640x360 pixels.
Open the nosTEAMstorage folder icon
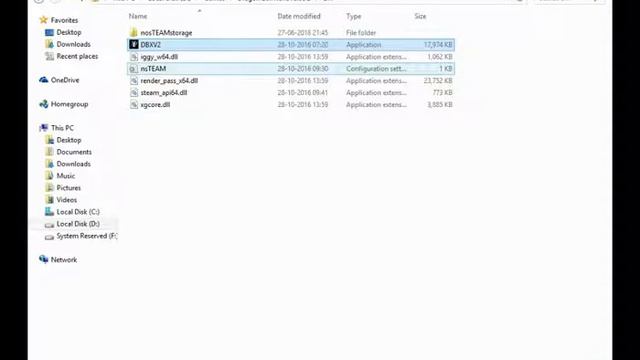(x=133, y=33)
